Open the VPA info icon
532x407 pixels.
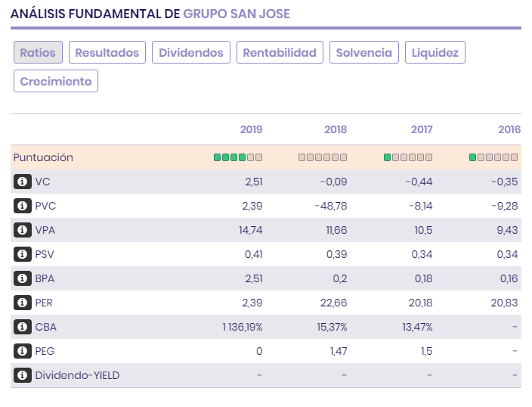22,230
